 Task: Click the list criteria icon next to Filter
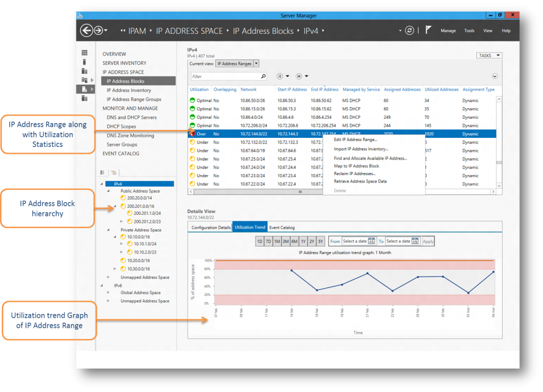pyautogui.click(x=280, y=76)
